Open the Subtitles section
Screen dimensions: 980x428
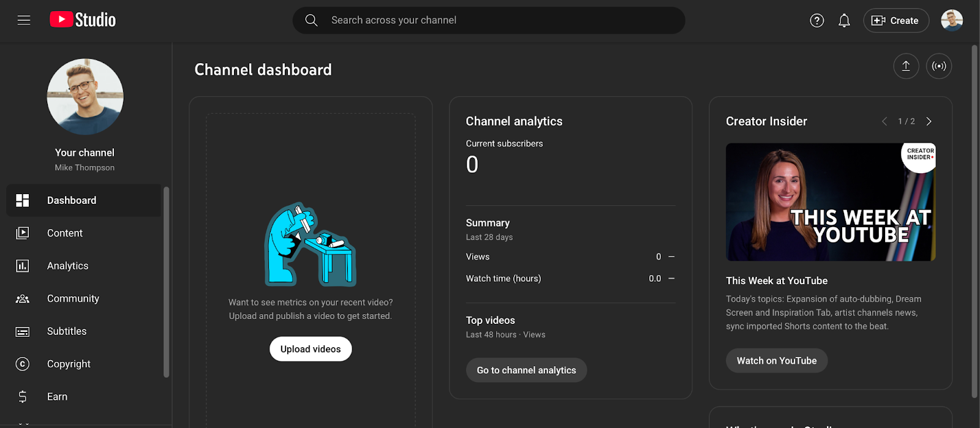[84, 331]
